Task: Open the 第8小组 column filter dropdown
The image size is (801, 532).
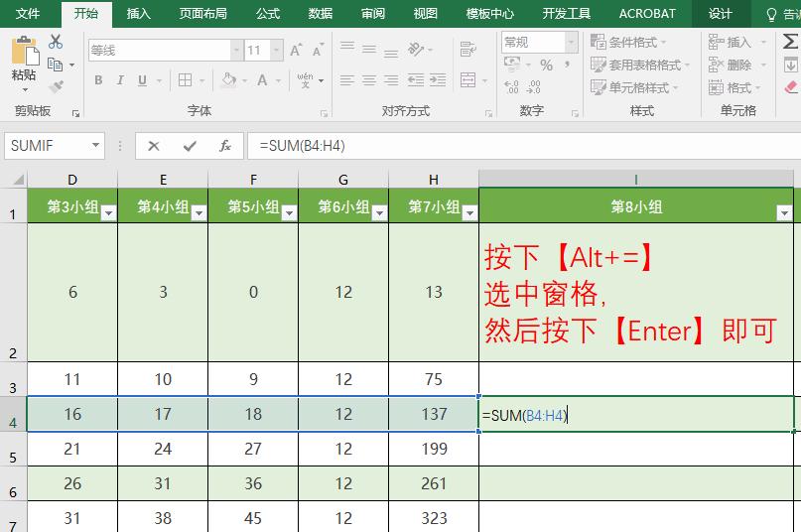Action: tap(783, 212)
